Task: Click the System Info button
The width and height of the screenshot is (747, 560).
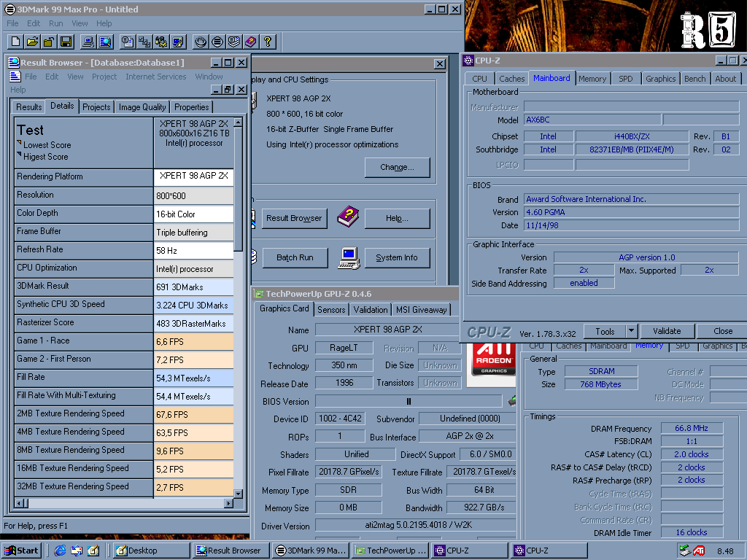Action: coord(397,257)
